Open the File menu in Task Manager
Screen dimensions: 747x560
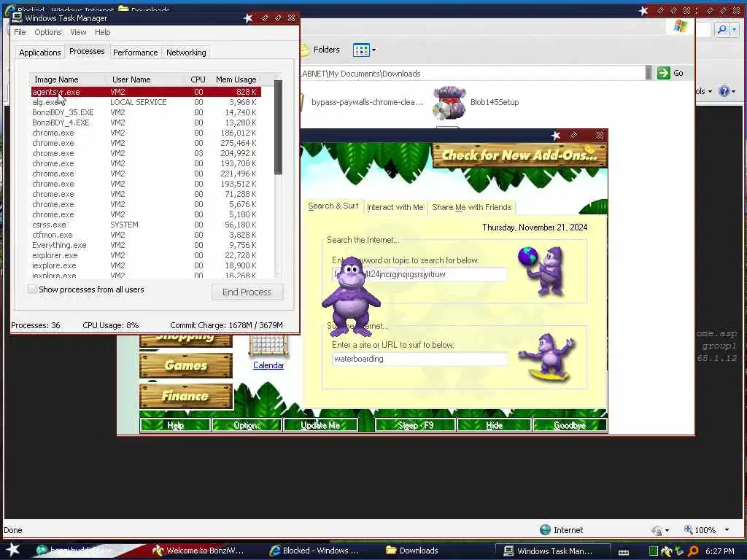pos(20,32)
